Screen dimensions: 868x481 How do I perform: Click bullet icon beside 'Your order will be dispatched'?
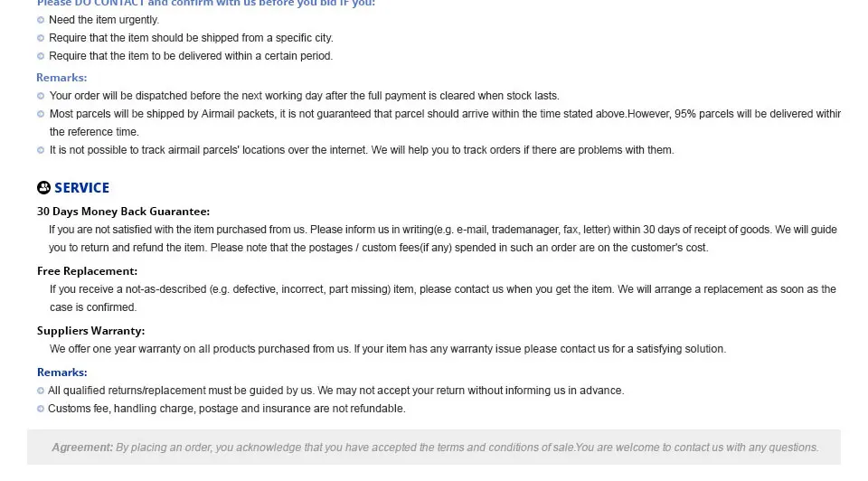tap(41, 96)
